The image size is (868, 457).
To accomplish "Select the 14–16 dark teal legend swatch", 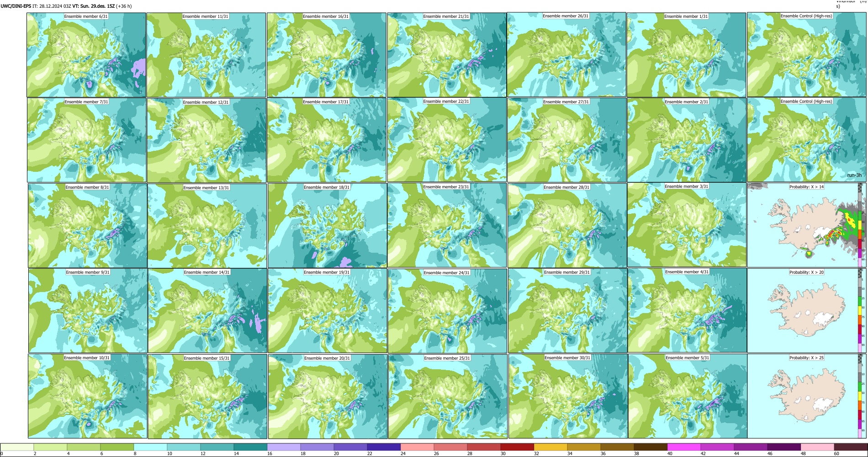I will [250, 447].
